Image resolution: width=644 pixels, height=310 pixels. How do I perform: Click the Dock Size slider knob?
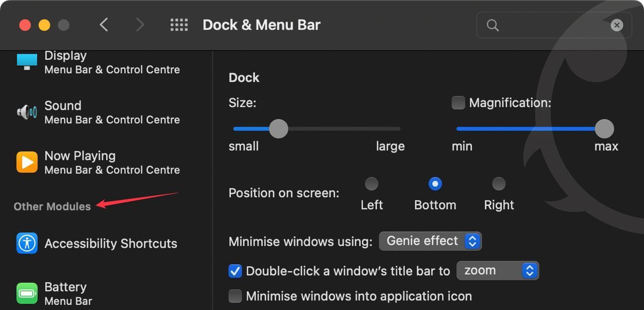(278, 129)
